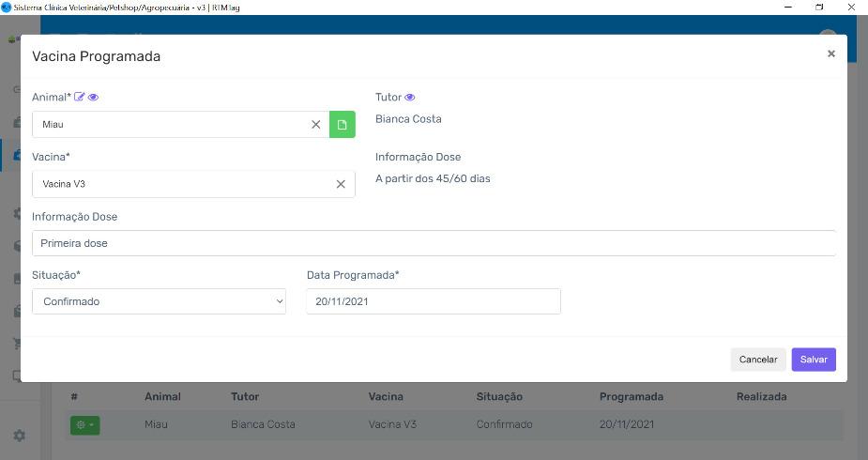Toggle the eye icon next to Animal label
This screenshot has width=868, height=460.
[x=93, y=97]
